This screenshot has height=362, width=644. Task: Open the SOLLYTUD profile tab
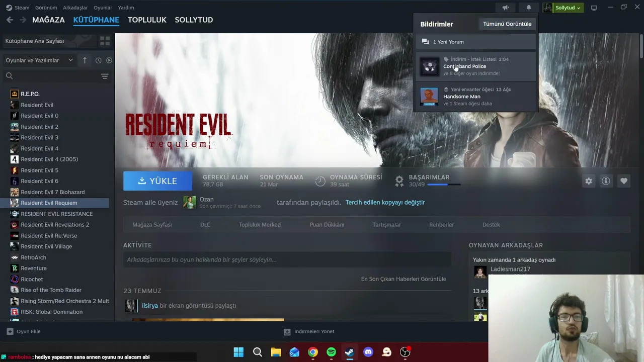(194, 20)
